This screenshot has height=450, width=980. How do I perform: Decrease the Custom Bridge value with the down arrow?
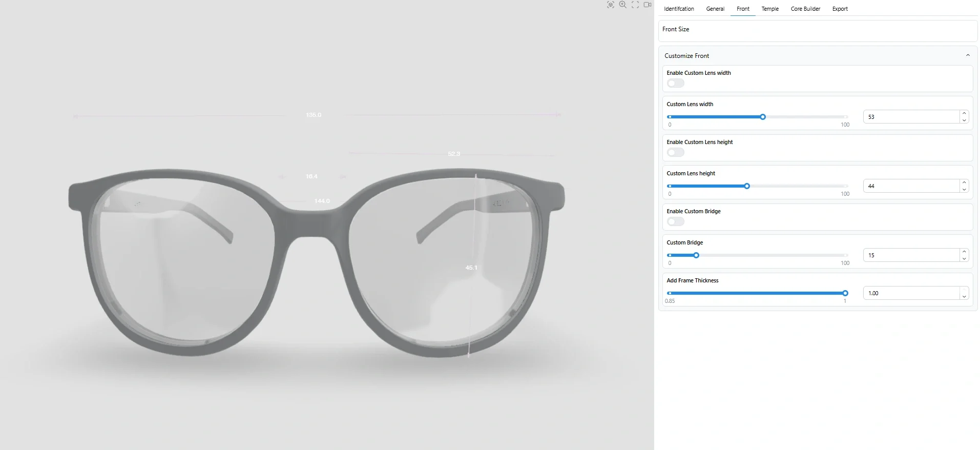[x=964, y=258]
